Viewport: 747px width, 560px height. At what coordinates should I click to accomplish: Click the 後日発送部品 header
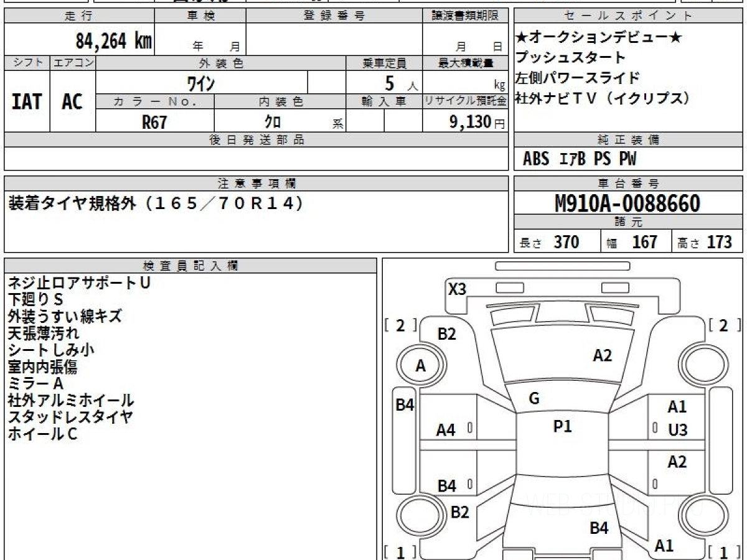click(256, 140)
